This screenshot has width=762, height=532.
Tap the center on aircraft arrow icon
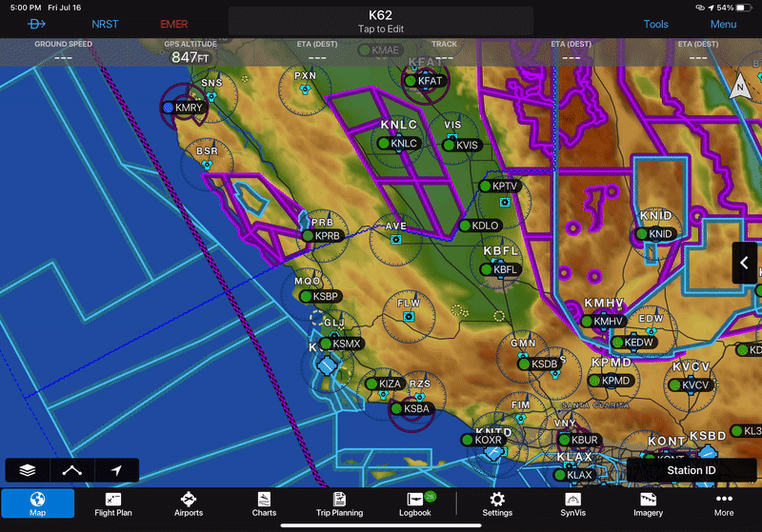coord(116,470)
